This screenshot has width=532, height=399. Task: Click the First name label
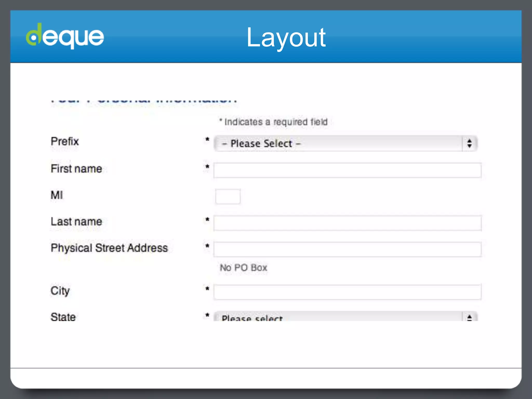point(76,169)
